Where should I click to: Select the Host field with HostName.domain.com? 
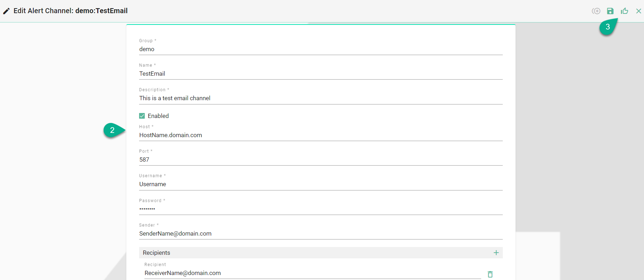(x=320, y=135)
